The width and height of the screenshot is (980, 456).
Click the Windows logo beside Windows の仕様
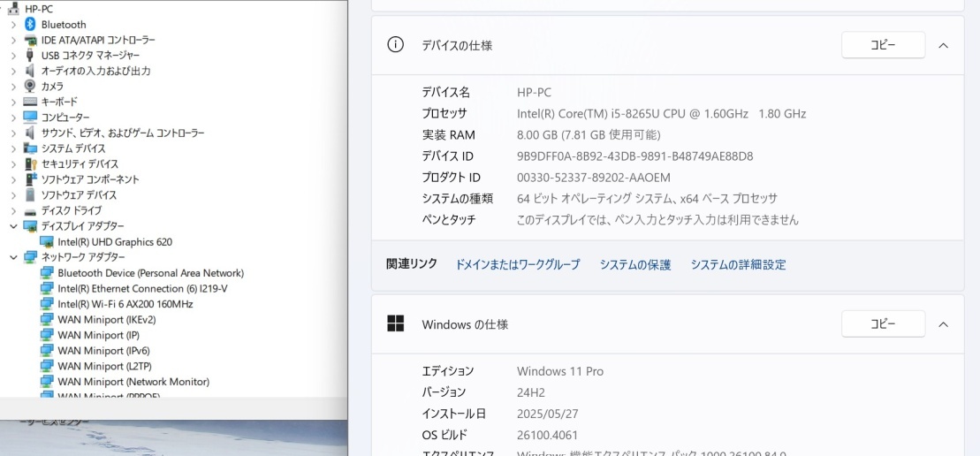(x=396, y=323)
